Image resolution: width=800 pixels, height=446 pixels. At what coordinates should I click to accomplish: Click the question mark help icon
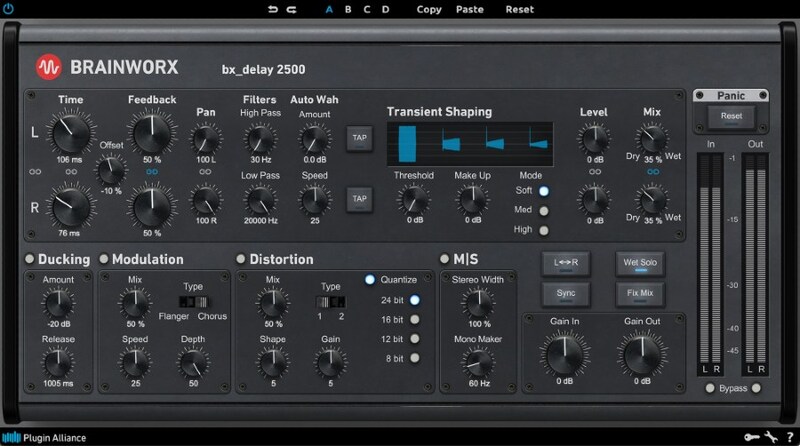tap(789, 437)
